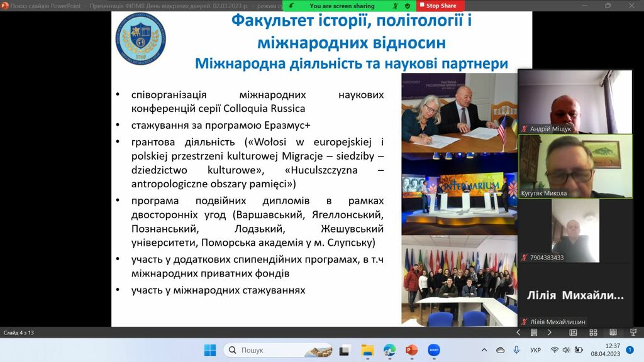Select Кугутяк Микола video thumbnail

pos(575,166)
